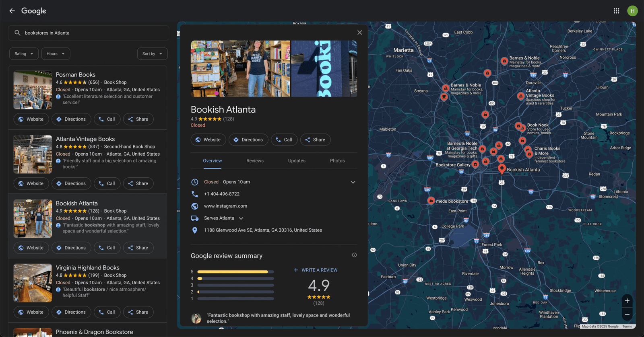644x337 pixels.
Task: Select the Atlanta Vintage Books map pin
Action: click(521, 96)
